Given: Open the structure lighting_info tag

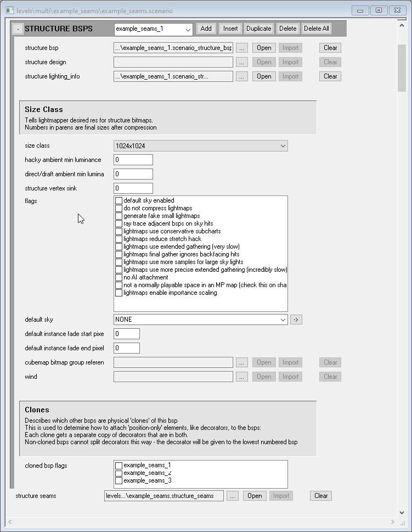Looking at the screenshot, I should coord(264,76).
